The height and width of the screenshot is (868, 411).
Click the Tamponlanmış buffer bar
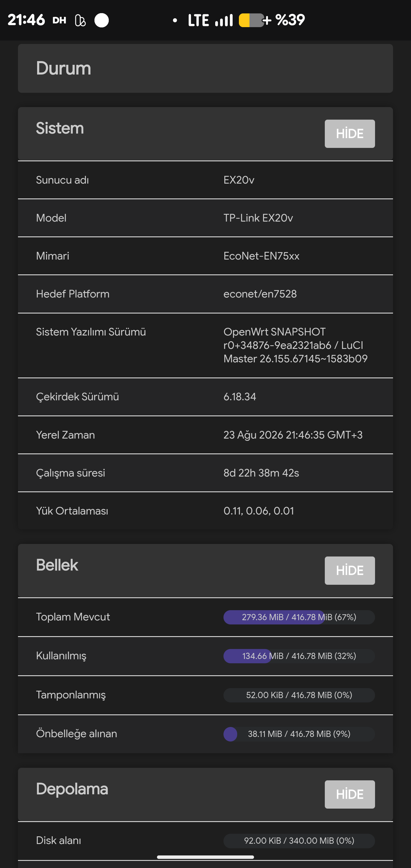click(299, 695)
